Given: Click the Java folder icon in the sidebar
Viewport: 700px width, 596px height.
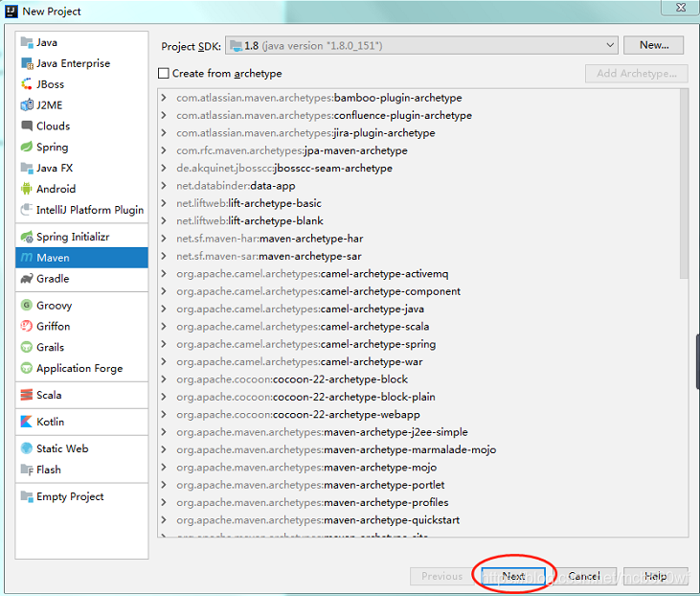Looking at the screenshot, I should (27, 42).
